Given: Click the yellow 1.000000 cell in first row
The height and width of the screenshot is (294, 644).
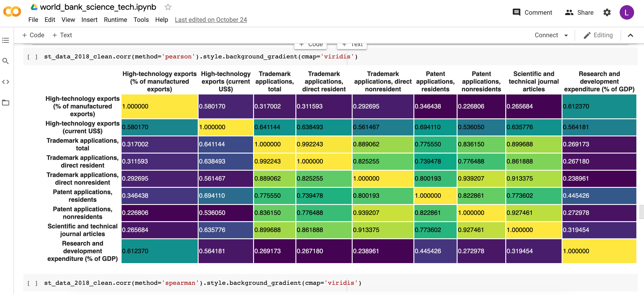Looking at the screenshot, I should click(x=159, y=106).
